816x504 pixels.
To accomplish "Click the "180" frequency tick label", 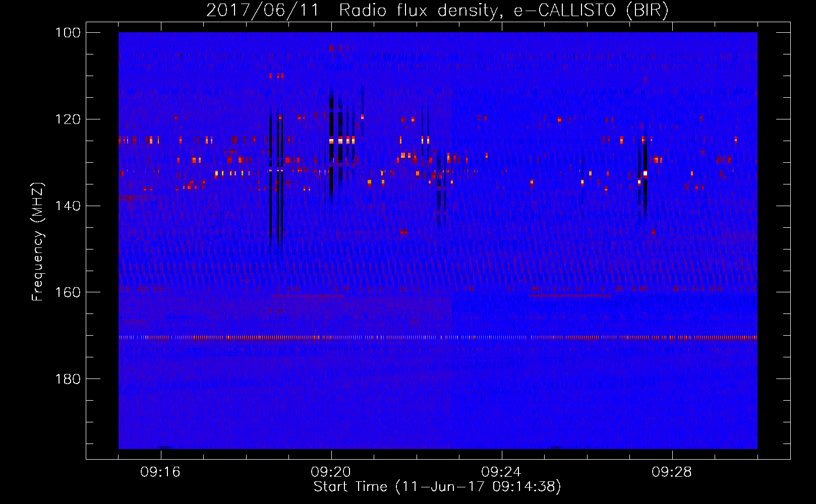I will pyautogui.click(x=68, y=379).
